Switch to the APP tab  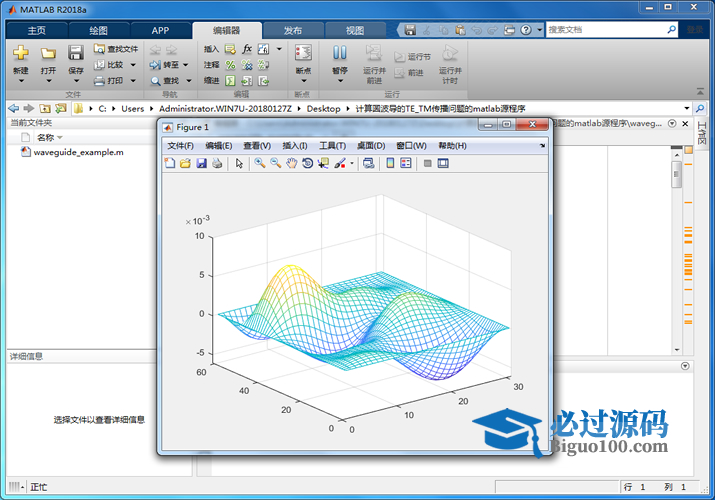point(160,31)
